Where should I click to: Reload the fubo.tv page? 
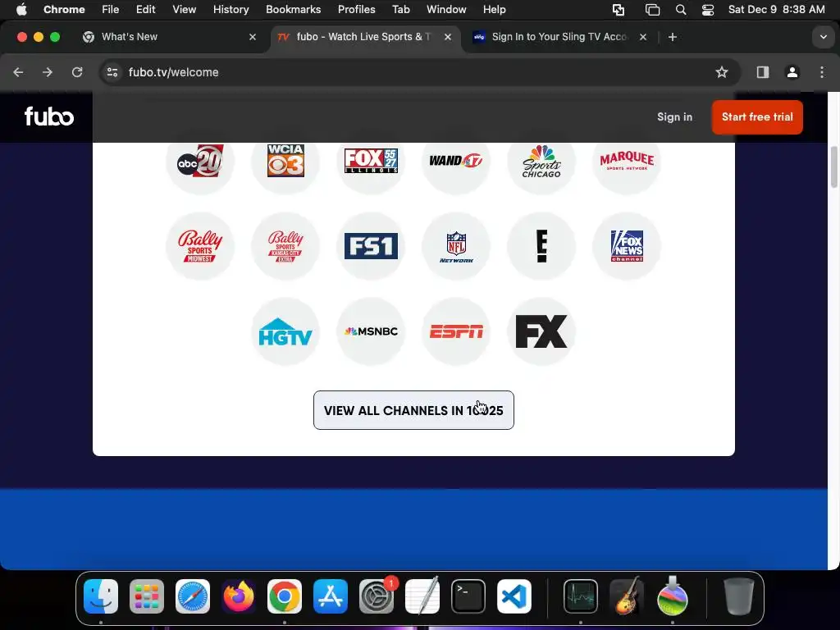tap(77, 72)
